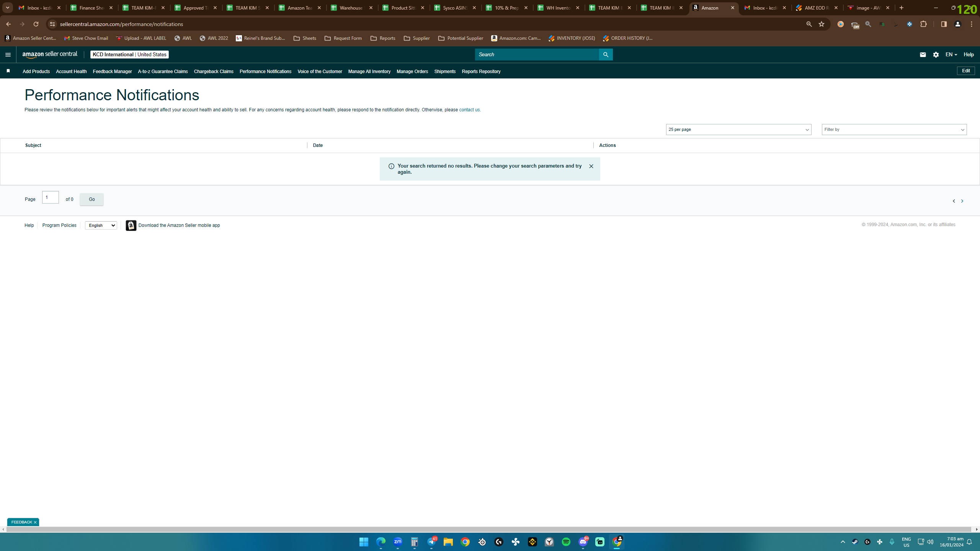980x551 pixels.
Task: Open Program Policies footer link
Action: [59, 225]
